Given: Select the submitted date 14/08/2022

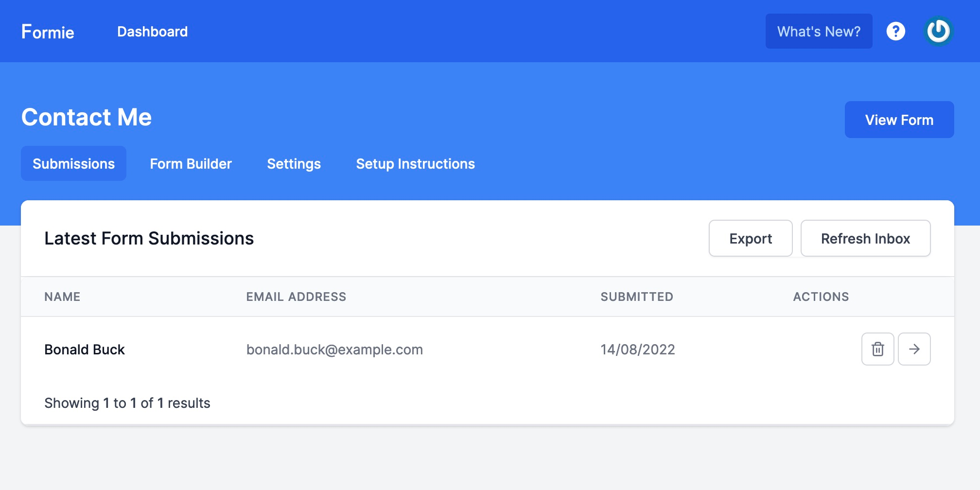Looking at the screenshot, I should click(x=637, y=350).
